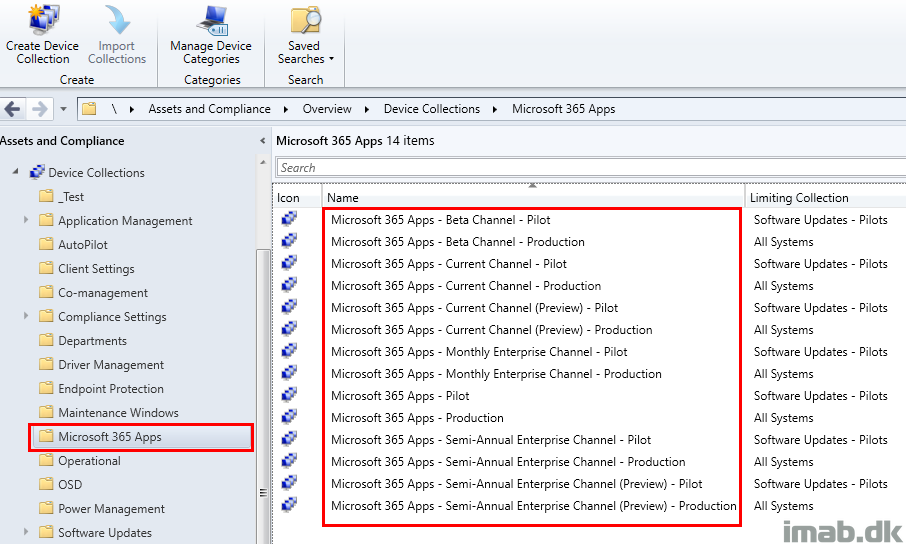
Task: Click the Search input field
Action: 591,168
